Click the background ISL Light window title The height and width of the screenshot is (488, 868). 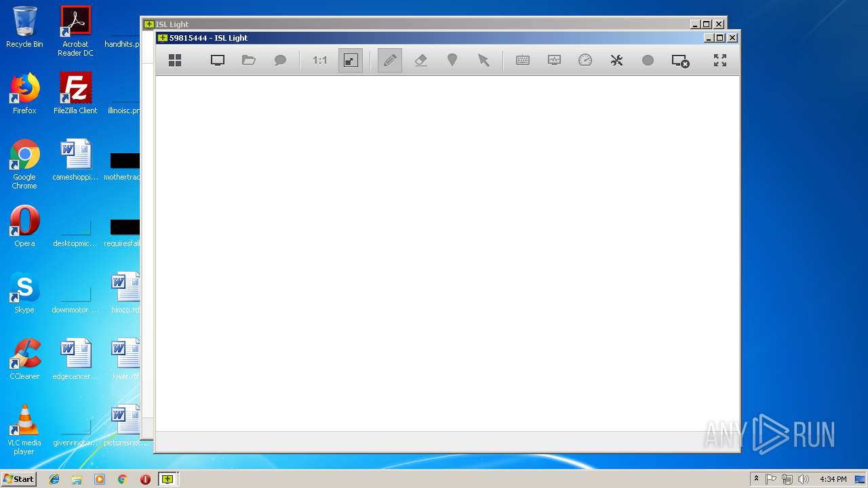[172, 24]
